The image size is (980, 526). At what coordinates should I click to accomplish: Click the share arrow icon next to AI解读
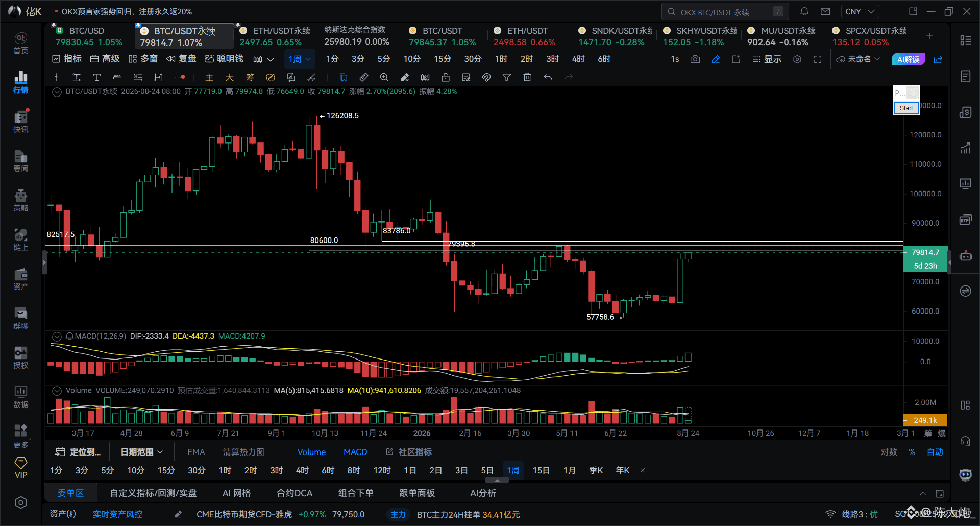pyautogui.click(x=938, y=59)
